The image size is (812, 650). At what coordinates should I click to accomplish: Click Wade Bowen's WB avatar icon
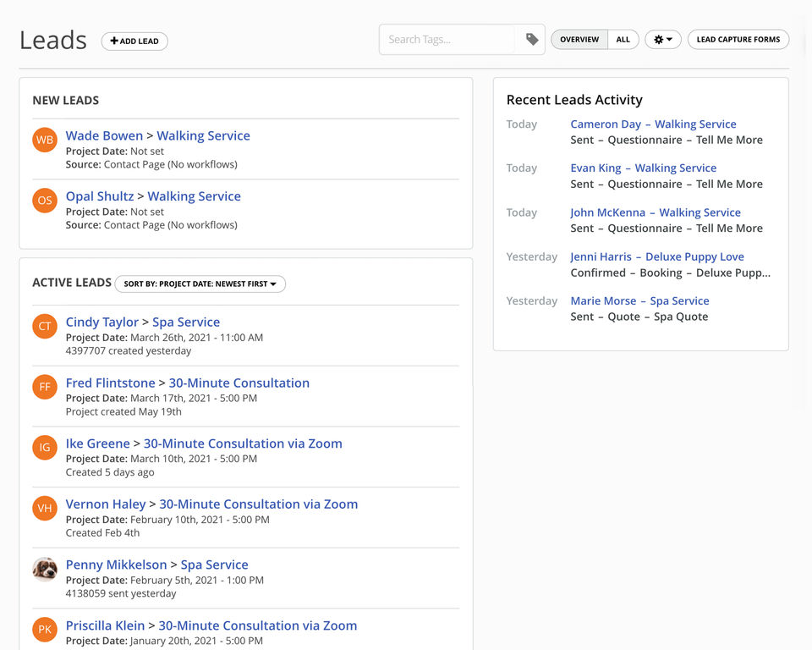point(45,140)
